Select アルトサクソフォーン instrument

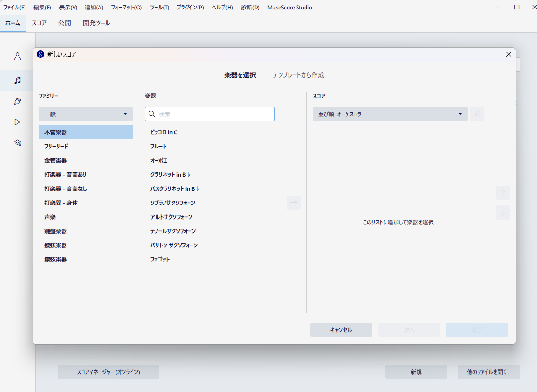[171, 217]
